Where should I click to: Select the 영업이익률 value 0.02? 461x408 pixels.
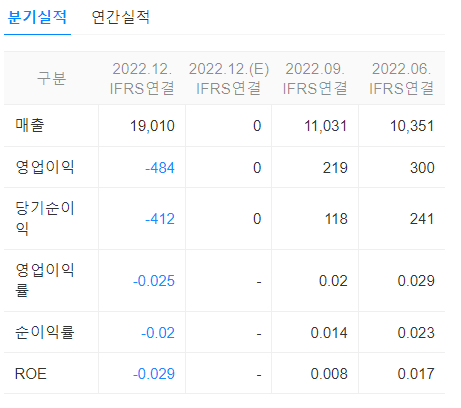(333, 281)
